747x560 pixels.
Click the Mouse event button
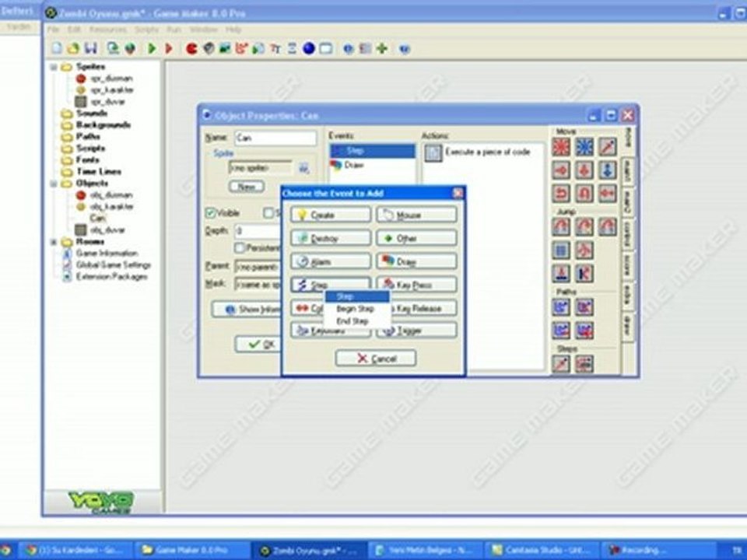click(417, 215)
